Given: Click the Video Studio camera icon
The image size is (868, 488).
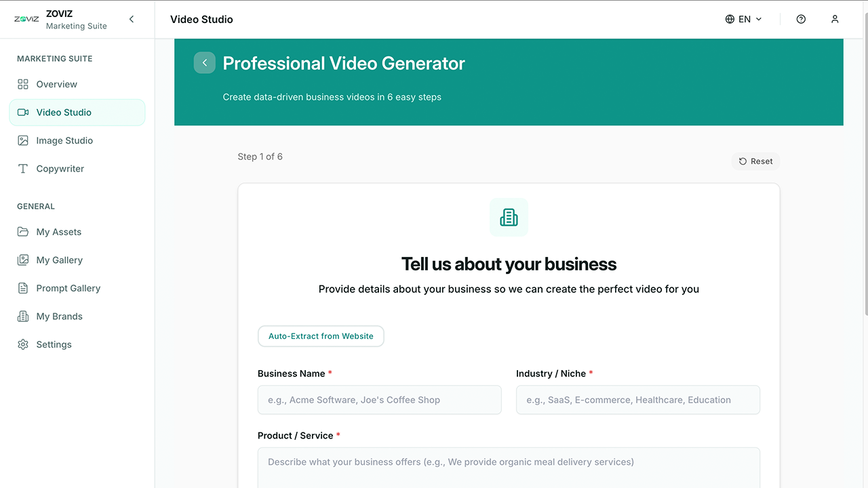Looking at the screenshot, I should point(23,113).
